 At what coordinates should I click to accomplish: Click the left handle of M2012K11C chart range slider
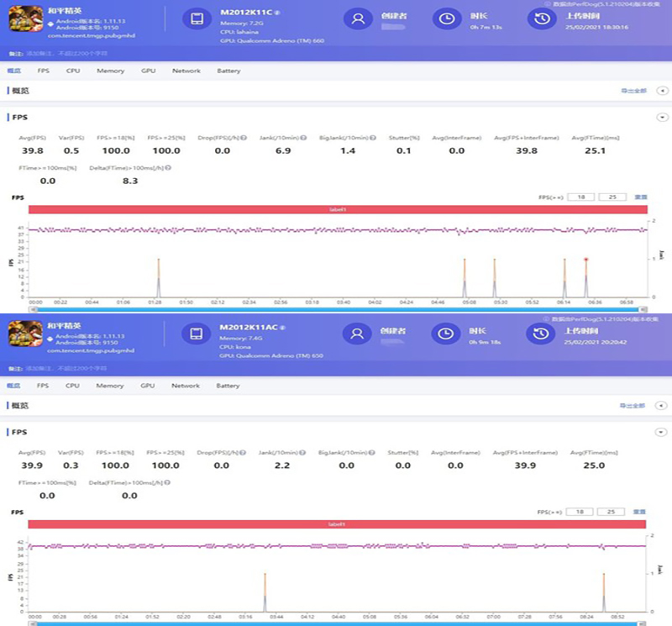pos(33,309)
